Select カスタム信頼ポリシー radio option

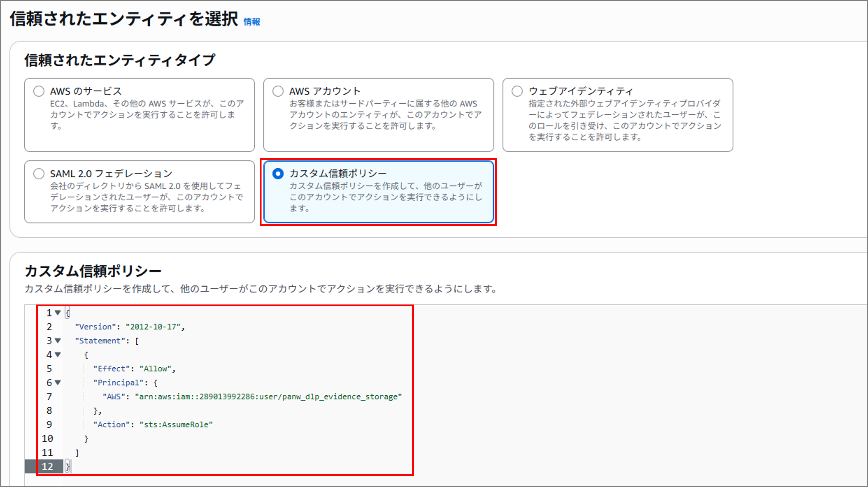click(278, 174)
